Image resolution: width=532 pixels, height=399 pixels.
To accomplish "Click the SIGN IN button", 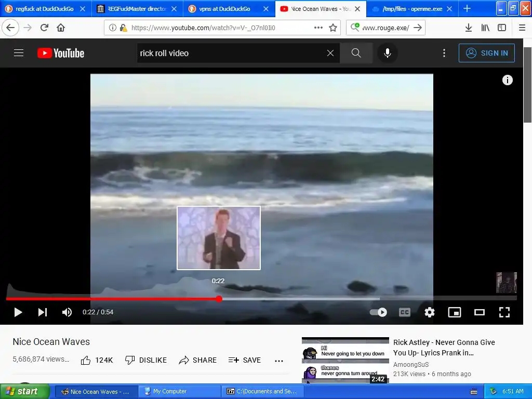I will [x=486, y=53].
